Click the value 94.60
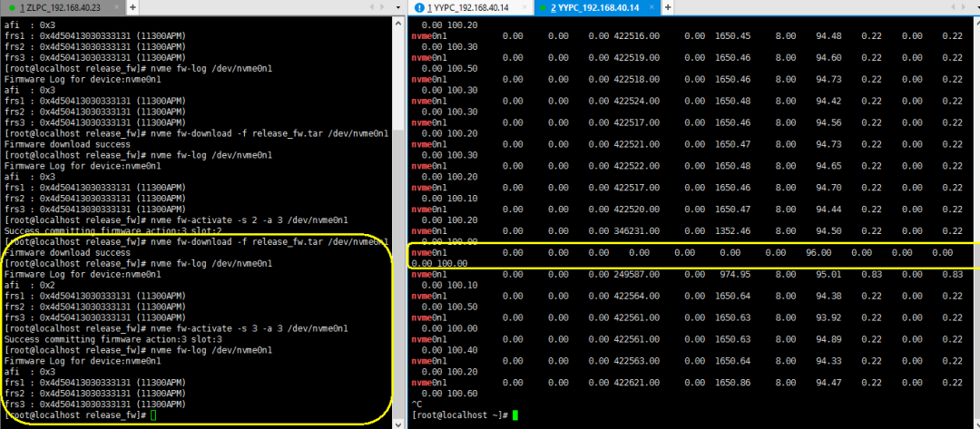 point(828,57)
